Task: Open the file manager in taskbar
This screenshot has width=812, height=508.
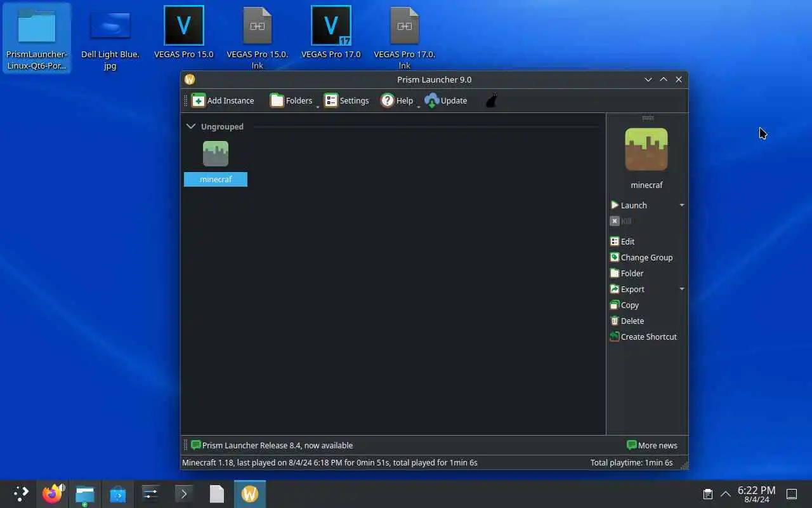Action: pyautogui.click(x=85, y=494)
